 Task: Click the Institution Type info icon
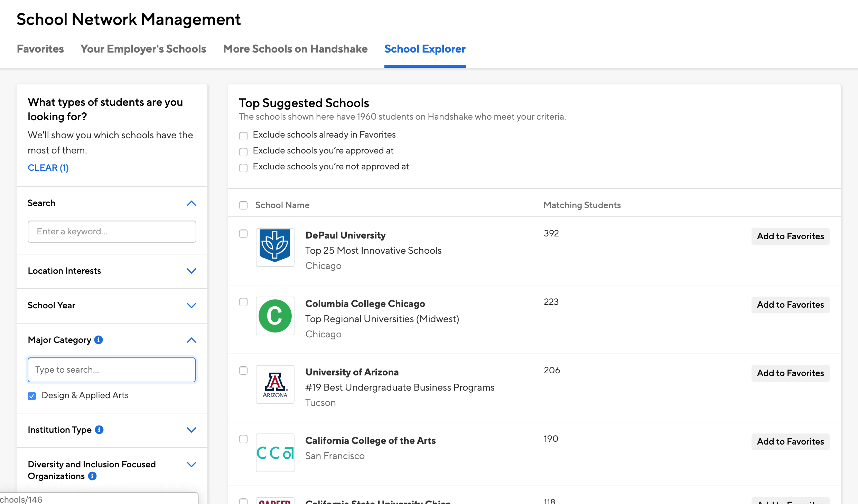[99, 430]
